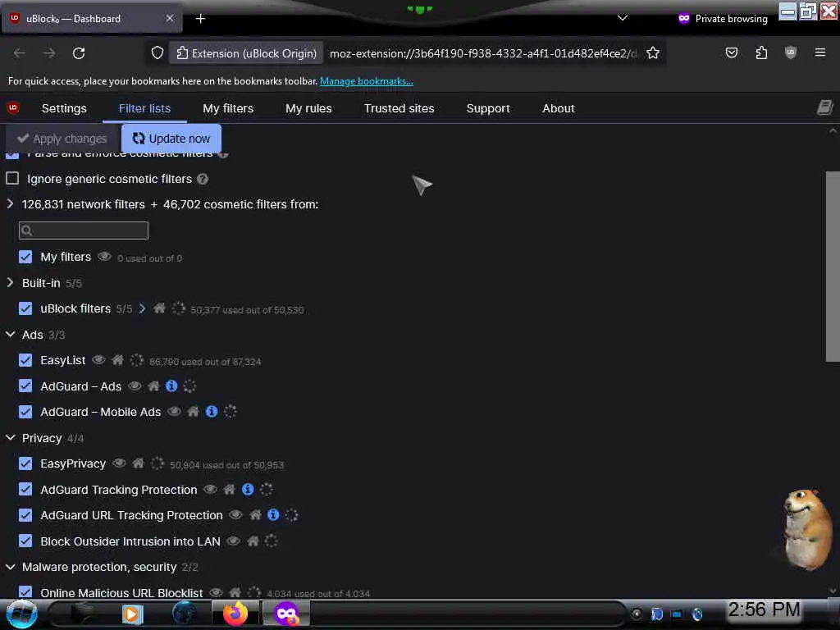Open home icon for Block Outsider Intrusion
The height and width of the screenshot is (630, 840).
[x=253, y=541]
